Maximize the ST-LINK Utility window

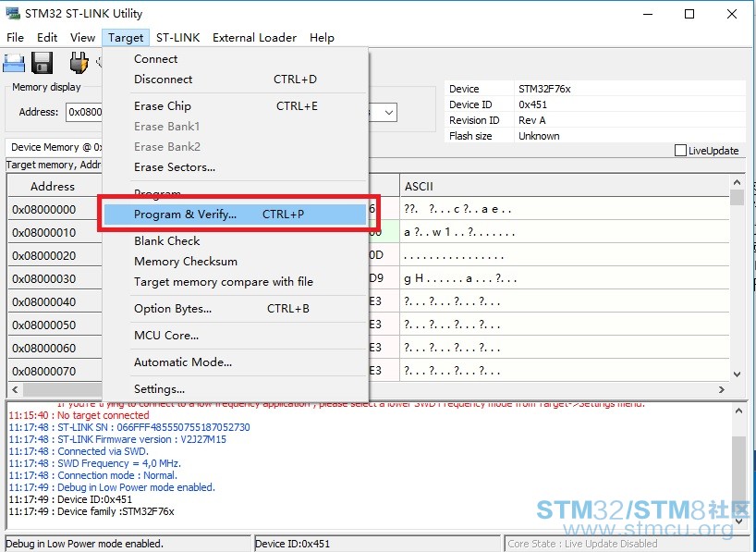click(x=689, y=14)
